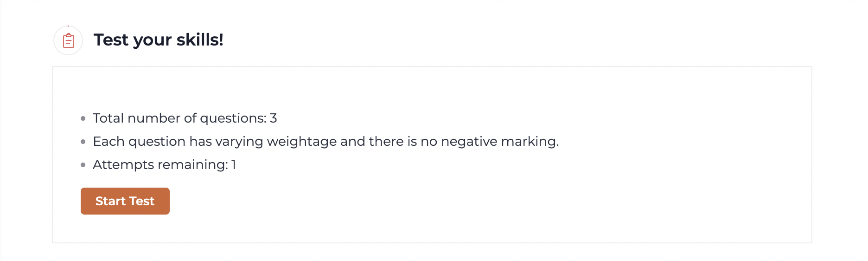Click the 'Total number of questions' line
Image resolution: width=868 pixels, height=261 pixels.
185,118
